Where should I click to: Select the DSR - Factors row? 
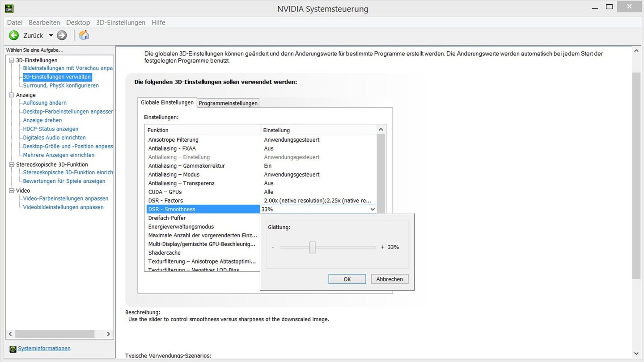pos(262,201)
